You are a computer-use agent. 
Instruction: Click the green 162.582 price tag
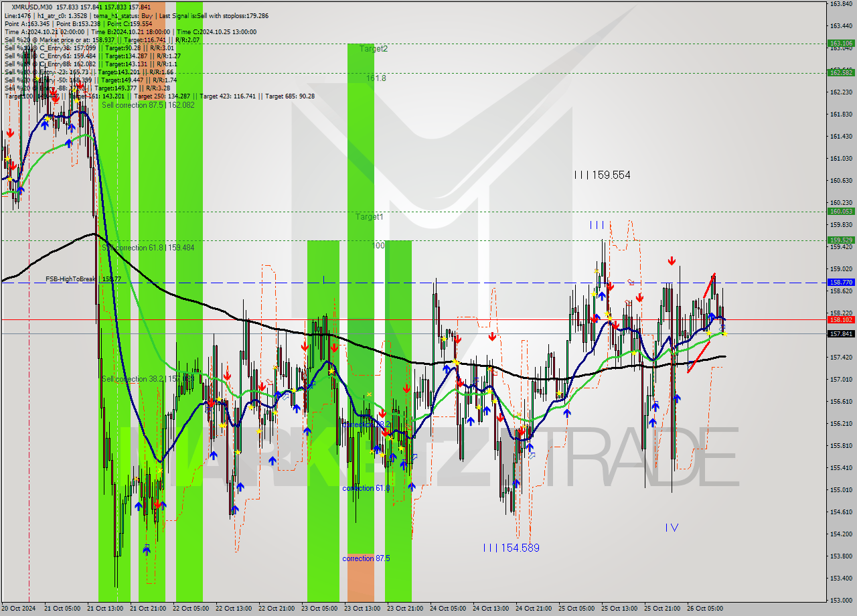point(841,72)
